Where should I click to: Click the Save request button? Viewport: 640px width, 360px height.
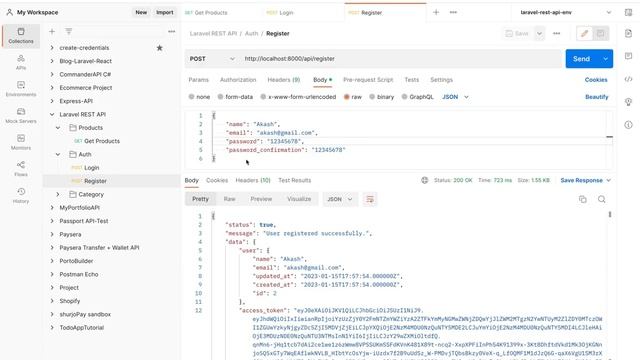tap(517, 33)
